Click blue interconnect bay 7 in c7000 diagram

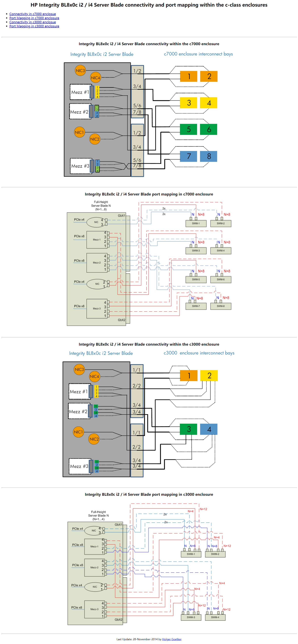point(189,156)
